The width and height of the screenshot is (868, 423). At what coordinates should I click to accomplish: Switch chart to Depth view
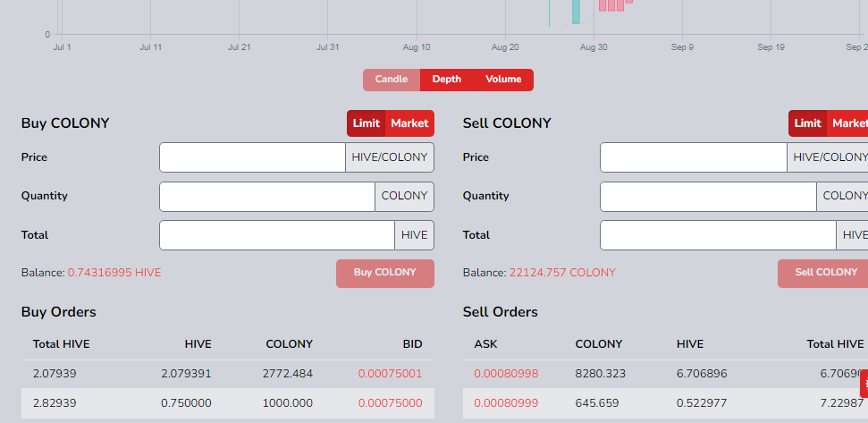tap(446, 80)
